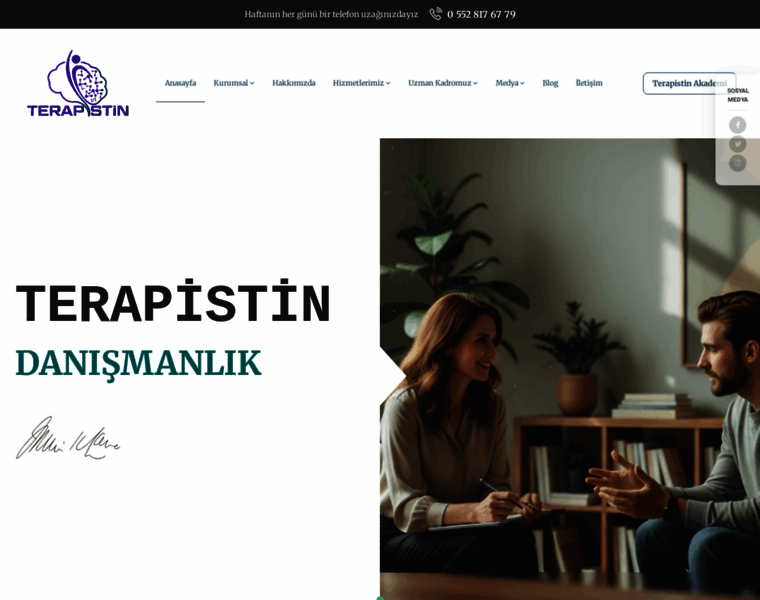Open the Instagram social media icon
This screenshot has height=600, width=760.
click(x=737, y=163)
